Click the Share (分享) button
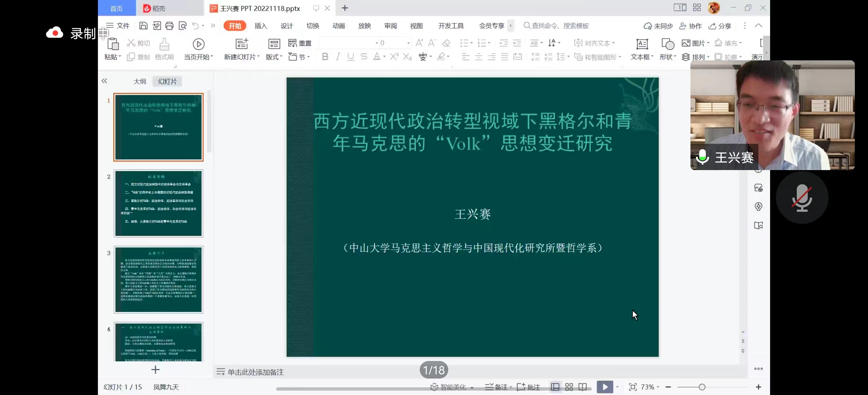 (x=720, y=26)
